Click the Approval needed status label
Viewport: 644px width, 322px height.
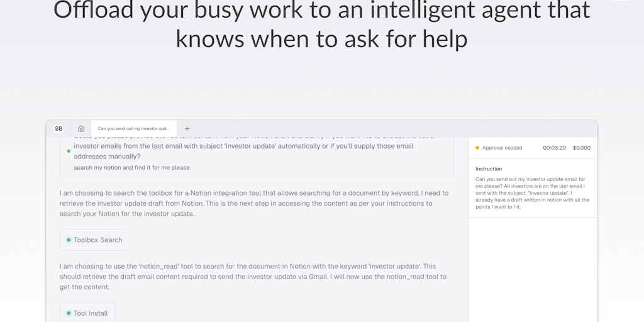pyautogui.click(x=502, y=148)
